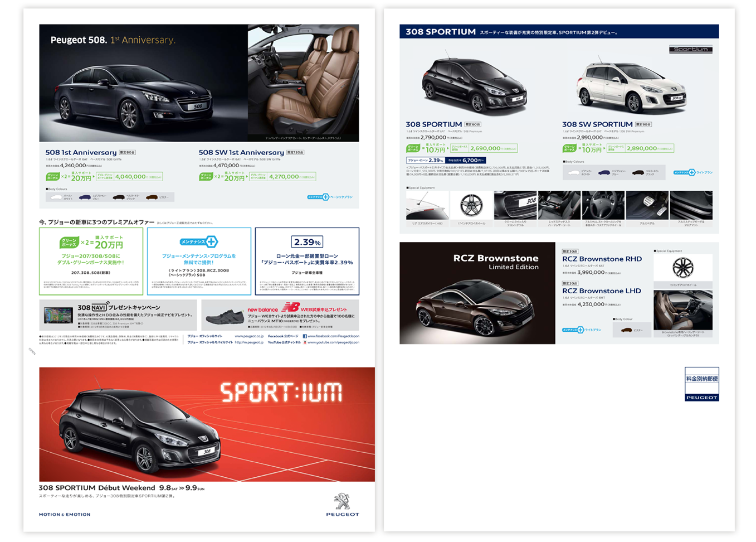This screenshot has height=542, width=756.
Task: Click the RCZ 19-inch alloy wheel thumbnail
Action: (682, 268)
